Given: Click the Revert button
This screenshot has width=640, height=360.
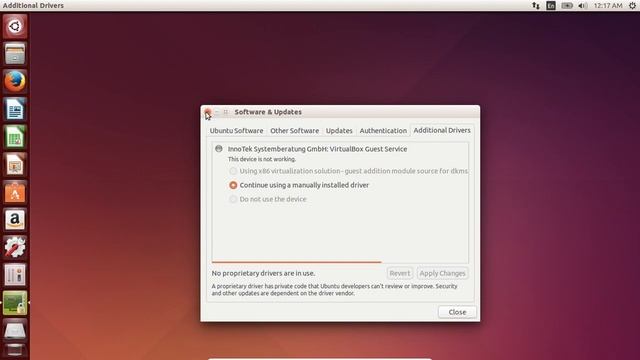Looking at the screenshot, I should 399,273.
